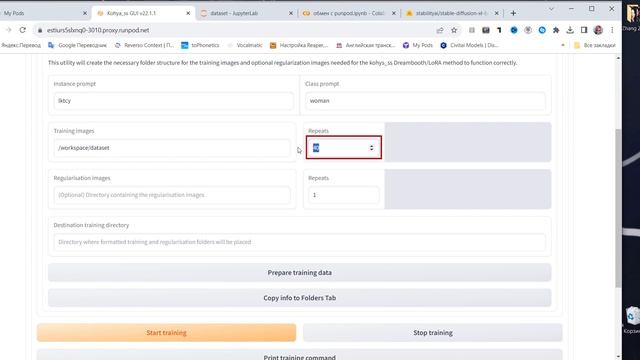Open the Google Переводчик bookmark

tap(77, 45)
